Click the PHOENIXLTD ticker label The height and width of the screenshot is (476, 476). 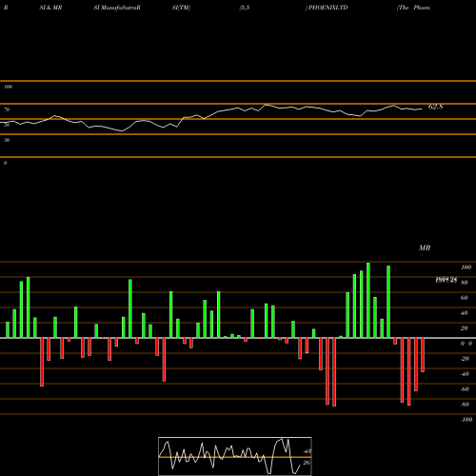(328, 8)
